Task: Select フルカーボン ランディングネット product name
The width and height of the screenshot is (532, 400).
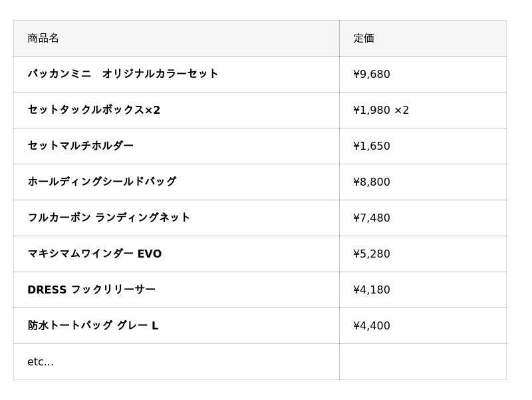Action: tap(109, 218)
